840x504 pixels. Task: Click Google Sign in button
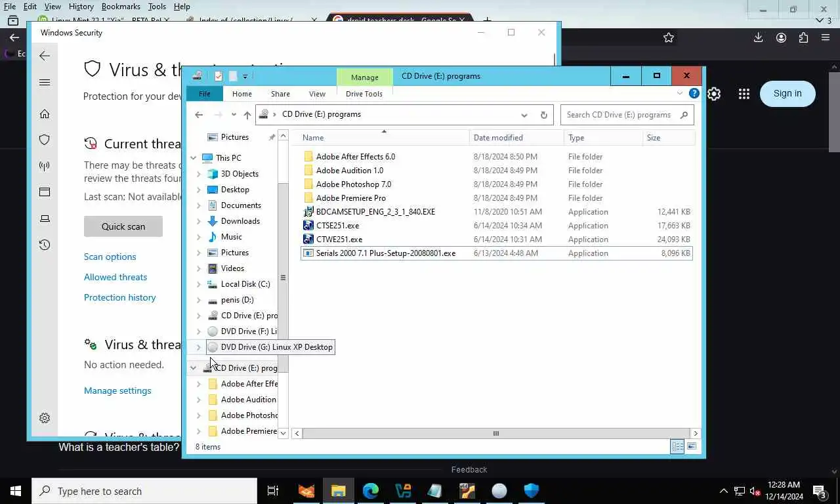787,93
